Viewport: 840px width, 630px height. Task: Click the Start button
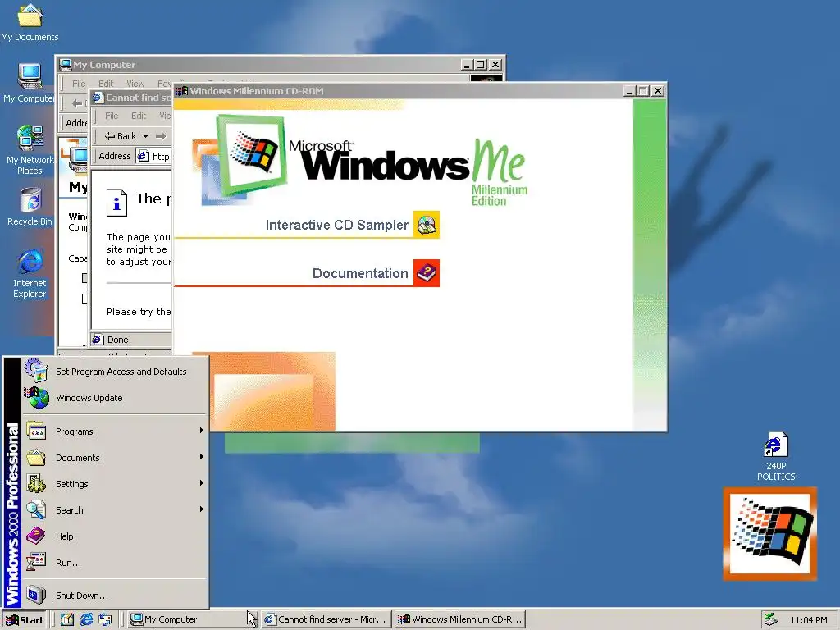tap(24, 620)
